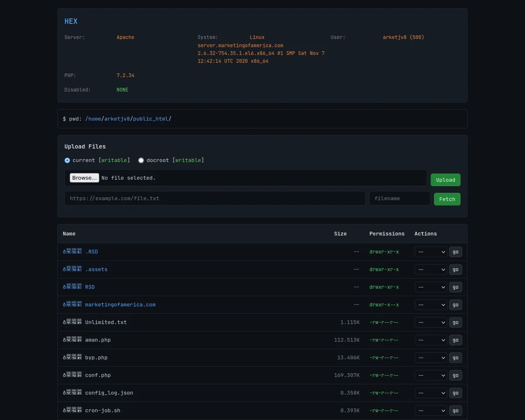
Task: Click the file icon beside config_log.json
Action: (x=72, y=393)
